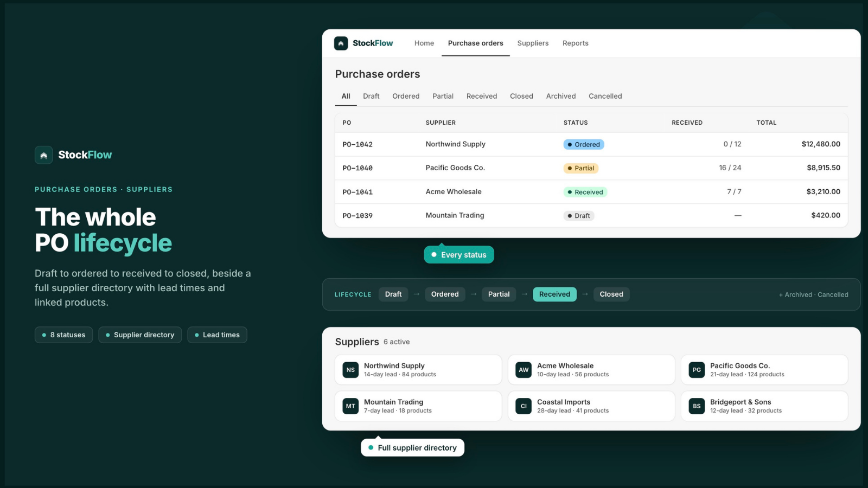Screen dimensions: 868x488
Task: Select Ordered step in lifecycle bar
Action: (445, 294)
